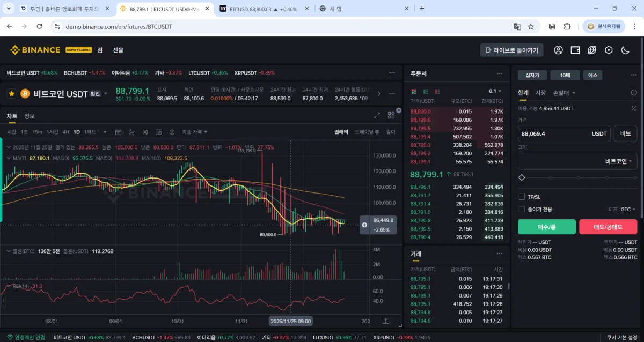Image resolution: width=644 pixels, height=342 pixels.
Task: Click the price input field showing 88,069.4
Action: click(x=564, y=133)
